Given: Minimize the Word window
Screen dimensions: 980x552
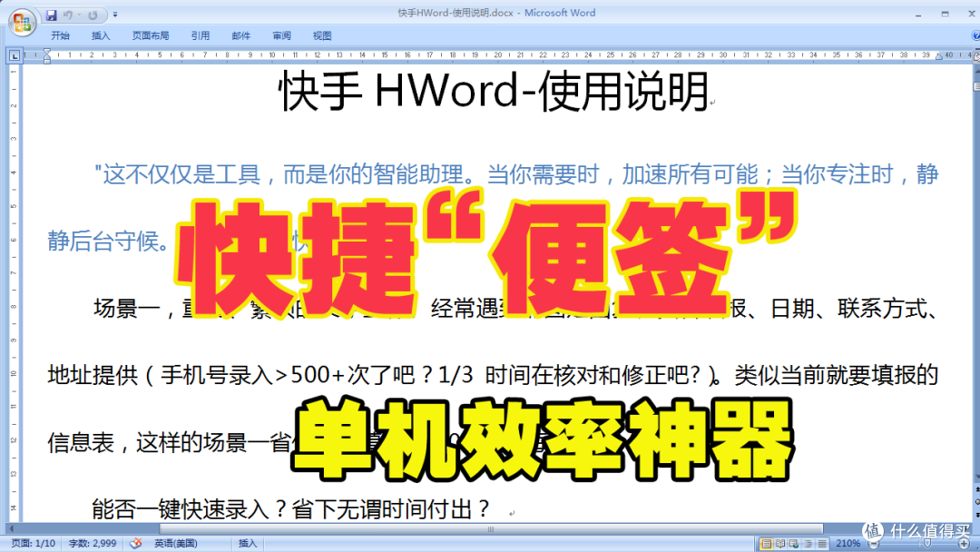Looking at the screenshot, I should pos(918,14).
